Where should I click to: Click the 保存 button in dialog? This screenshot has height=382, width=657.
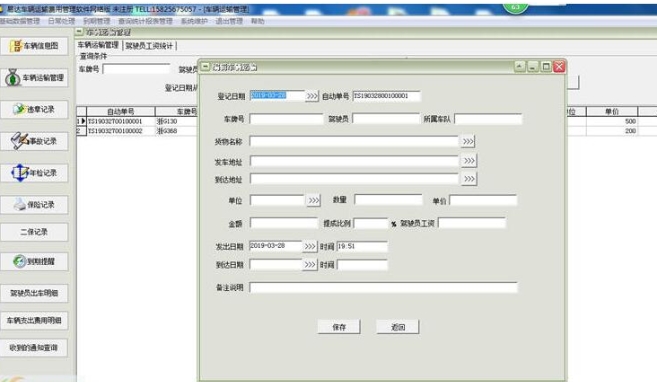[x=339, y=327]
